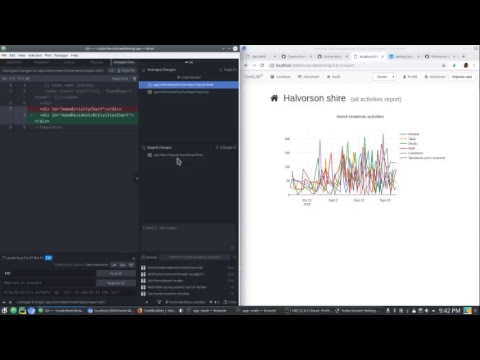Select the second unstaged report.js file

click(189, 92)
